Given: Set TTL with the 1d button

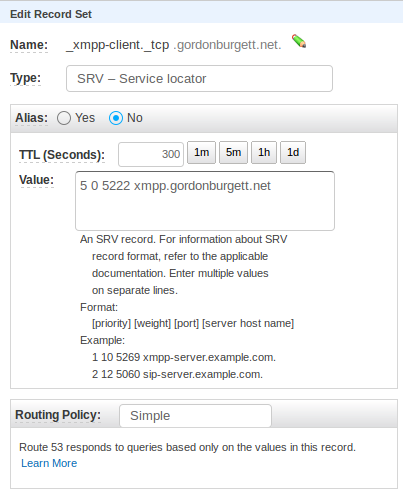Looking at the screenshot, I should tap(293, 152).
